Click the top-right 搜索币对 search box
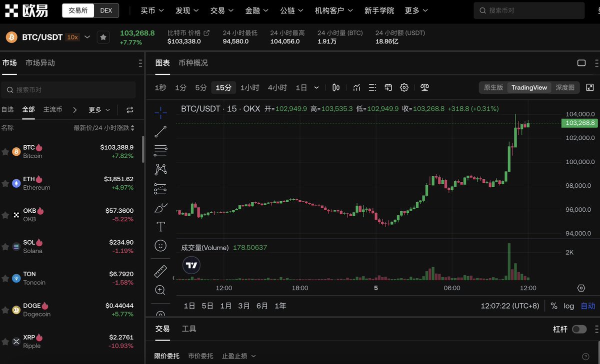The width and height of the screenshot is (600, 364). (x=529, y=10)
